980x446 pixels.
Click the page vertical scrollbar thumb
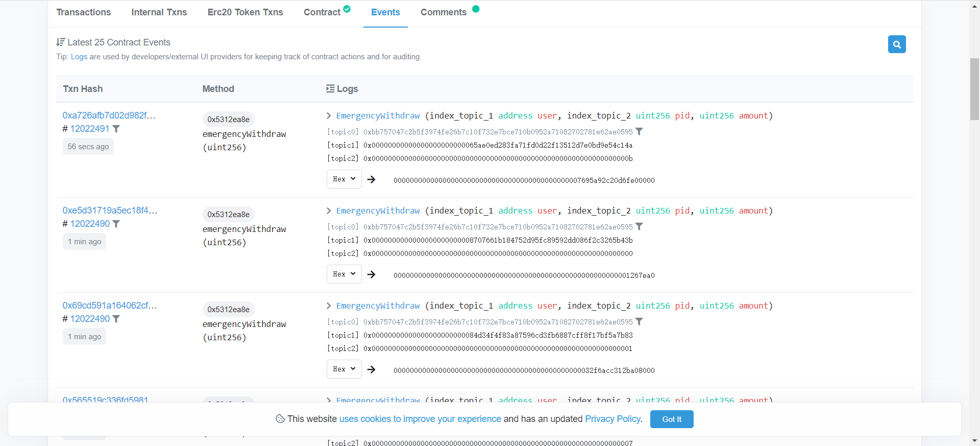pyautogui.click(x=974, y=89)
